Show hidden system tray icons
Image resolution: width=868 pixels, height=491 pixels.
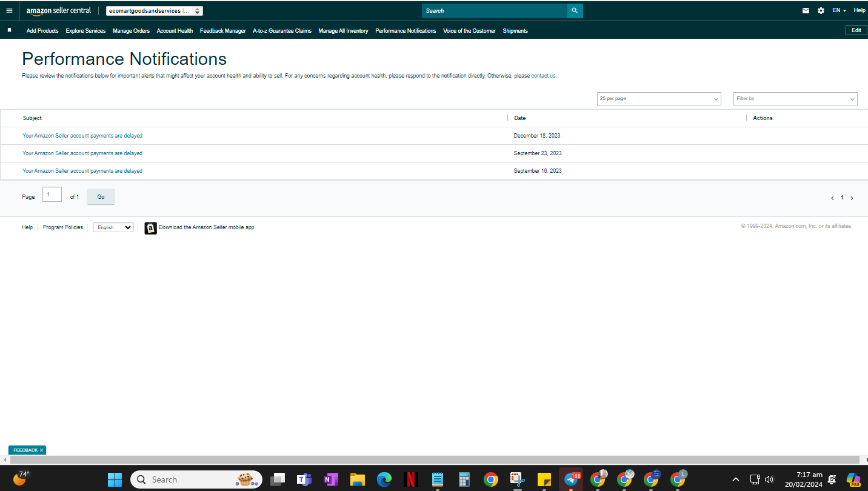736,479
